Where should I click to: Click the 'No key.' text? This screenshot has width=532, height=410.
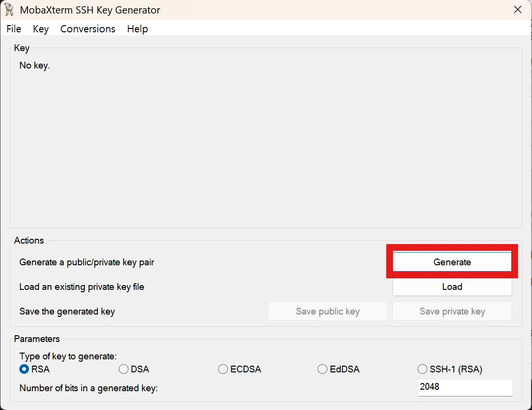pos(35,65)
